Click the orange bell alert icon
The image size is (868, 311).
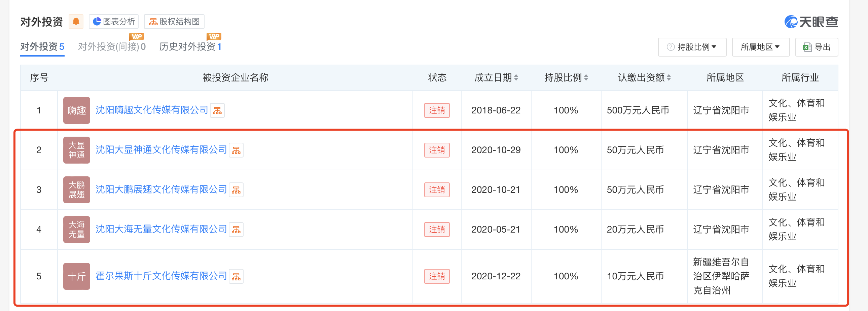[76, 22]
